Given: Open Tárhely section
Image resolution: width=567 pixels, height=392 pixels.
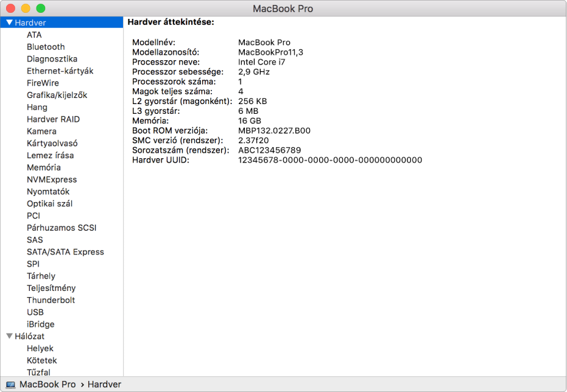Looking at the screenshot, I should (41, 276).
